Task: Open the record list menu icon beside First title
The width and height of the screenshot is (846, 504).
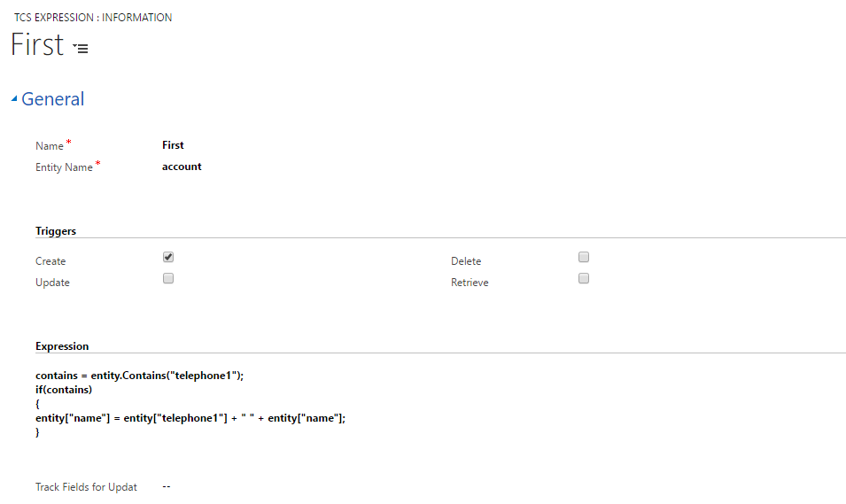Action: click(x=81, y=49)
